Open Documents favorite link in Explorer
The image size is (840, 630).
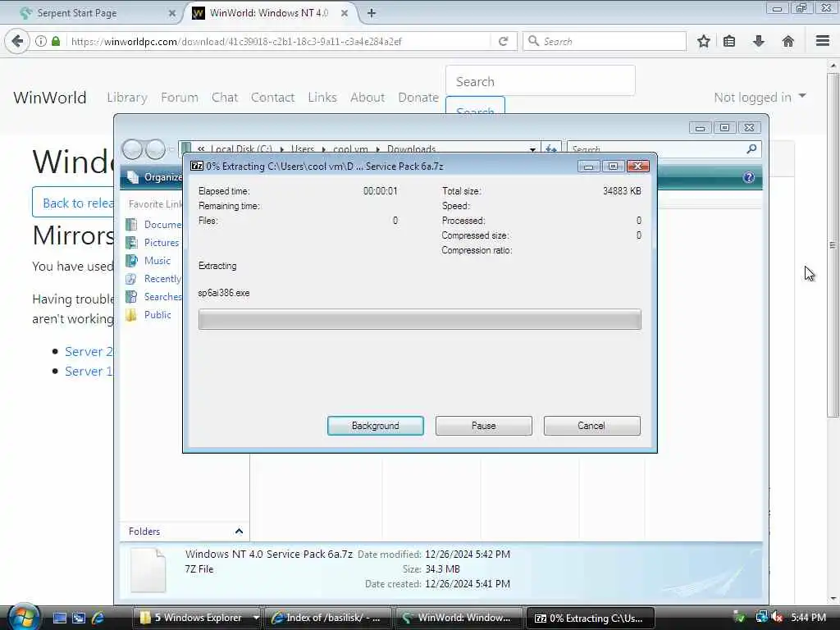[x=153, y=225]
